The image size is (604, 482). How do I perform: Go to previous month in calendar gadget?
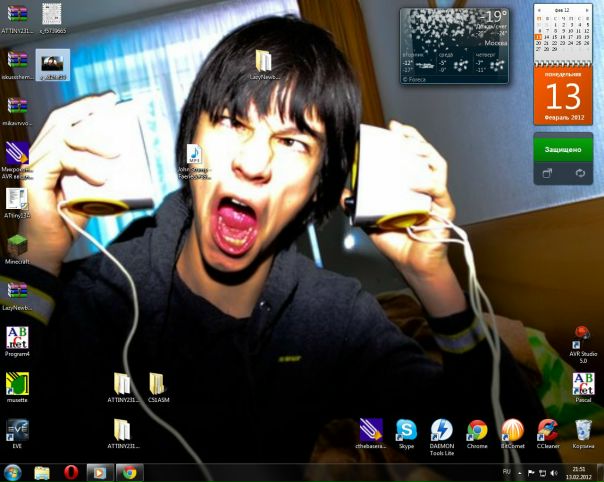coord(539,9)
